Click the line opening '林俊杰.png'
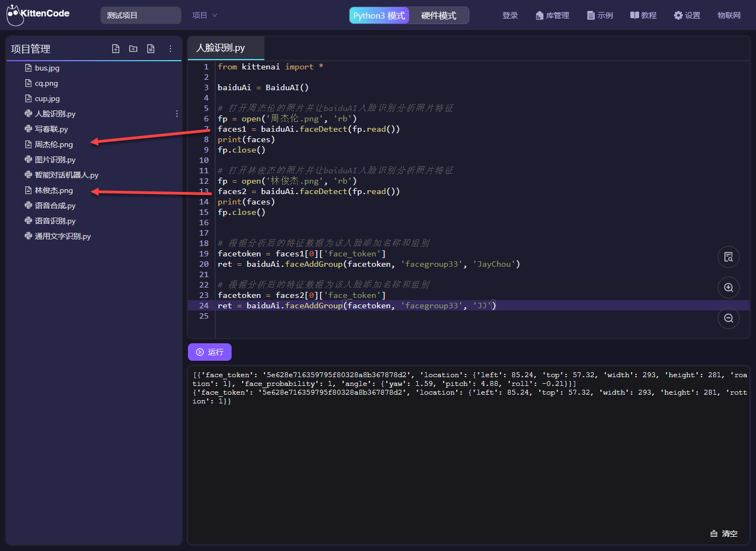756x551 pixels. pyautogui.click(x=287, y=181)
